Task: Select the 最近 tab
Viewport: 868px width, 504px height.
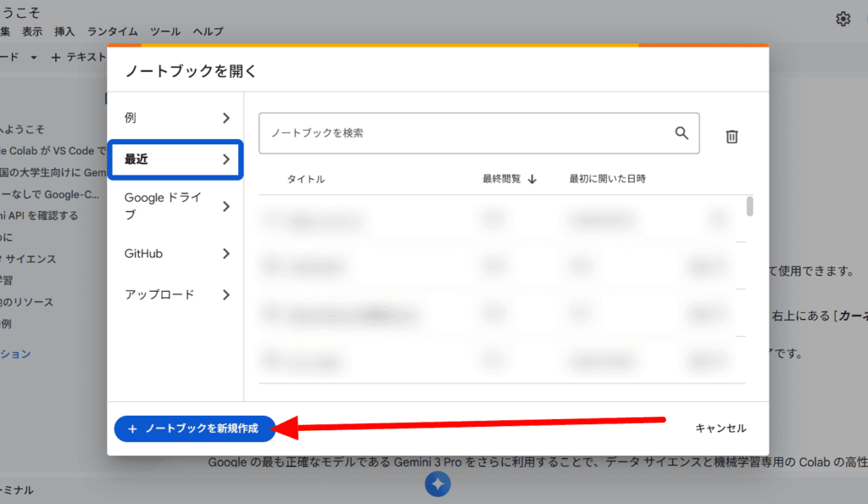Action: click(176, 160)
